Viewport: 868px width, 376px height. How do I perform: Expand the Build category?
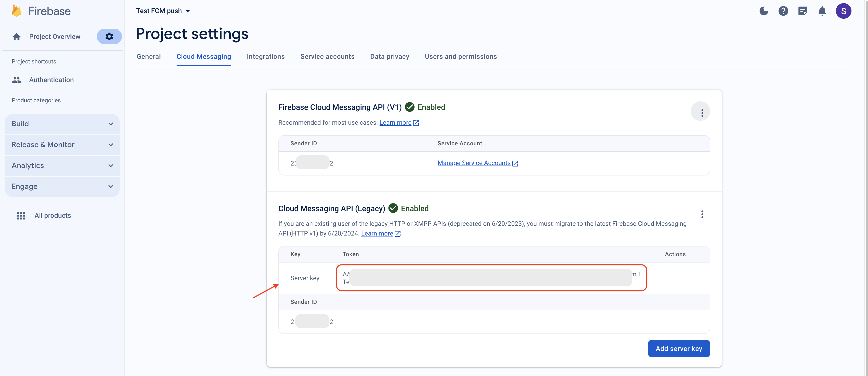tap(62, 124)
